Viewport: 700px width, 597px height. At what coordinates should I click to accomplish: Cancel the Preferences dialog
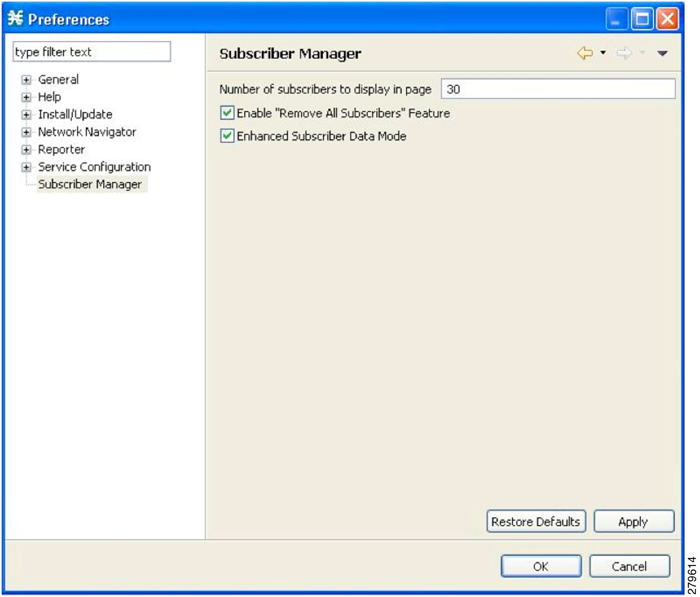pyautogui.click(x=630, y=566)
